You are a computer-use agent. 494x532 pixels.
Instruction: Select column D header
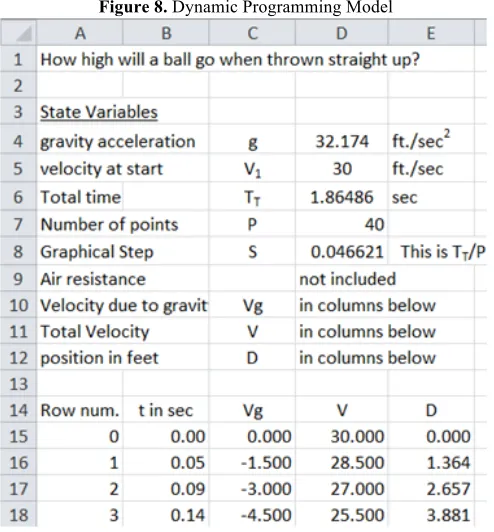[342, 33]
